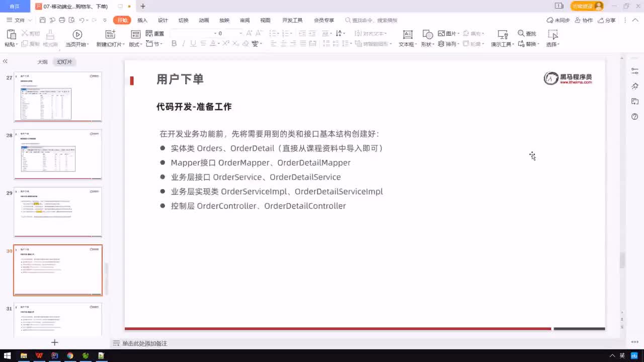Image resolution: width=644 pixels, height=362 pixels.
Task: Open the font size combo box
Action: pos(229,33)
